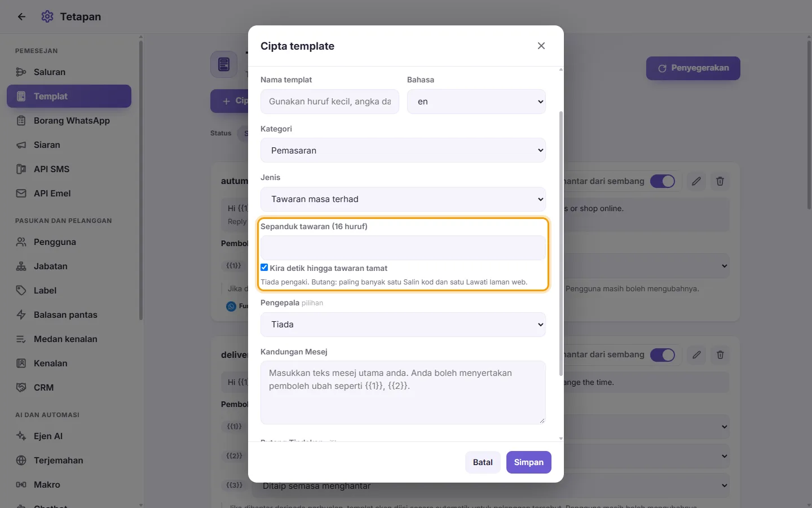The height and width of the screenshot is (508, 812).
Task: Select the Templat menu item
Action: click(69, 97)
